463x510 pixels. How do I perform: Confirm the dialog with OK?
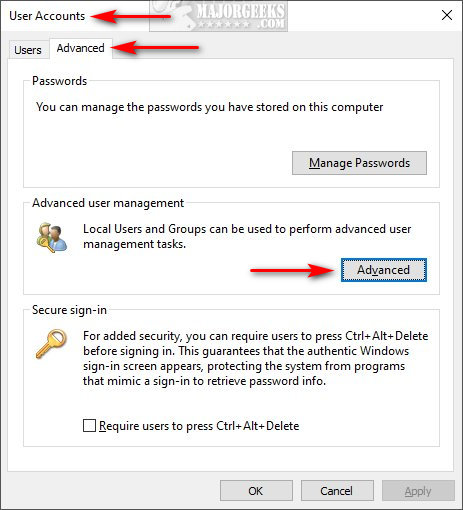(x=256, y=491)
